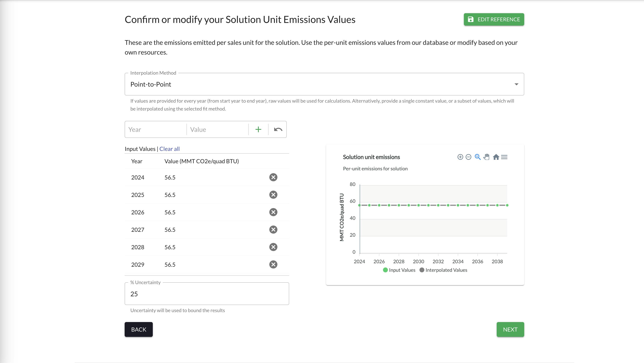Click Clear all input values link
The image size is (644, 363).
169,148
